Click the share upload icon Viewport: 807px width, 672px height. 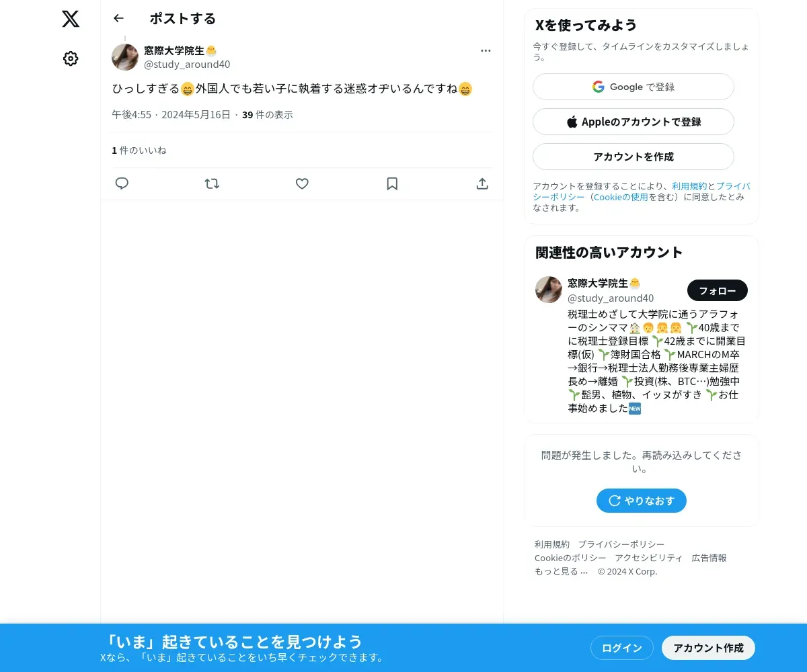click(482, 183)
